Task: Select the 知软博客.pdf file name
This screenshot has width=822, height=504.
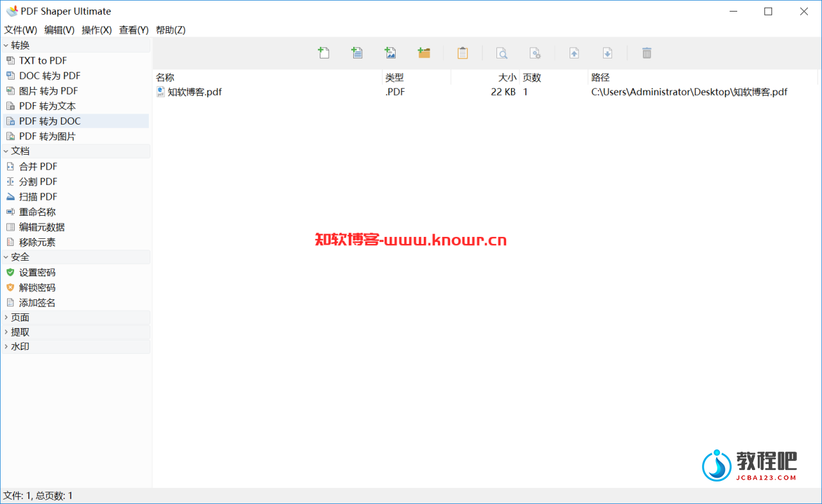Action: pyautogui.click(x=195, y=92)
